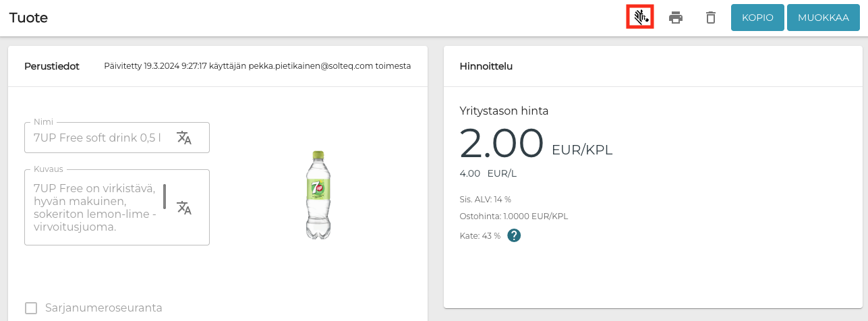Click the Kuvaus text area scrollbar

pos(165,196)
